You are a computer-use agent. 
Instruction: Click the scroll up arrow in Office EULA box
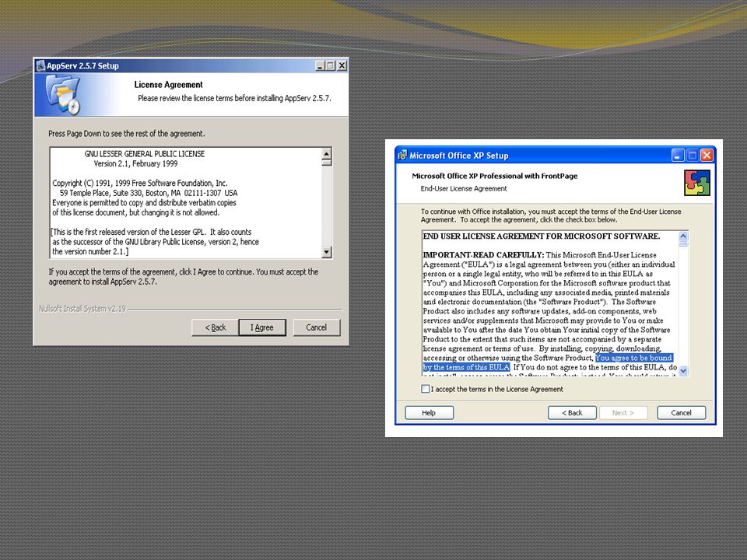tap(683, 236)
